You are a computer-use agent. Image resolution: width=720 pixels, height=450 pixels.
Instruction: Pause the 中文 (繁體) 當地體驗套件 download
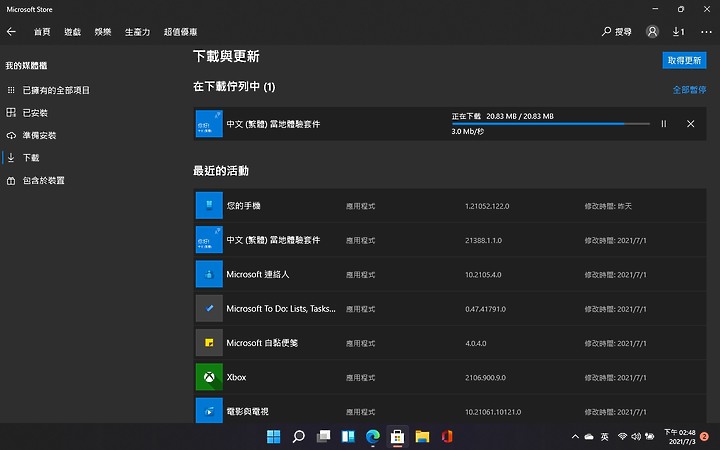664,124
